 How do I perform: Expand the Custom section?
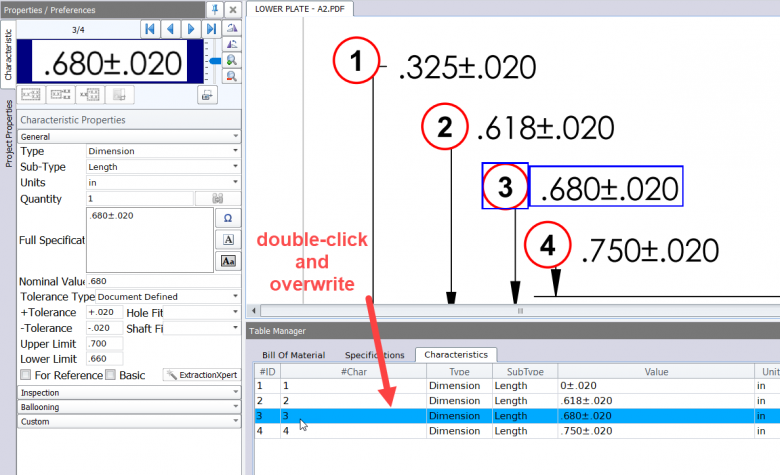coord(129,421)
